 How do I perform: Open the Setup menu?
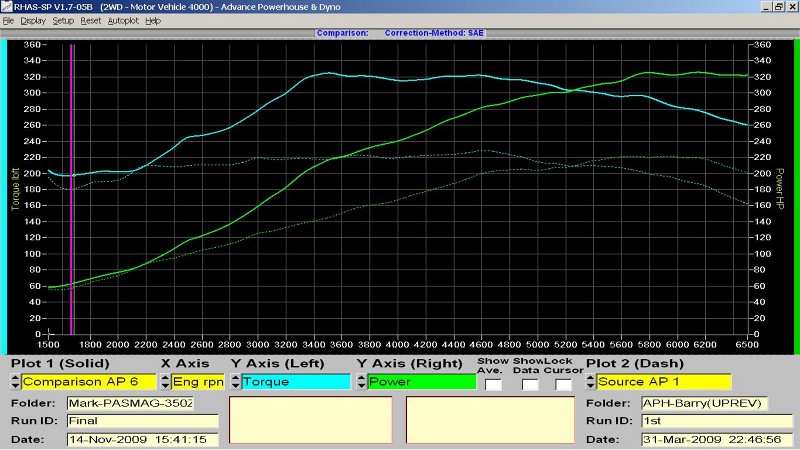(63, 21)
